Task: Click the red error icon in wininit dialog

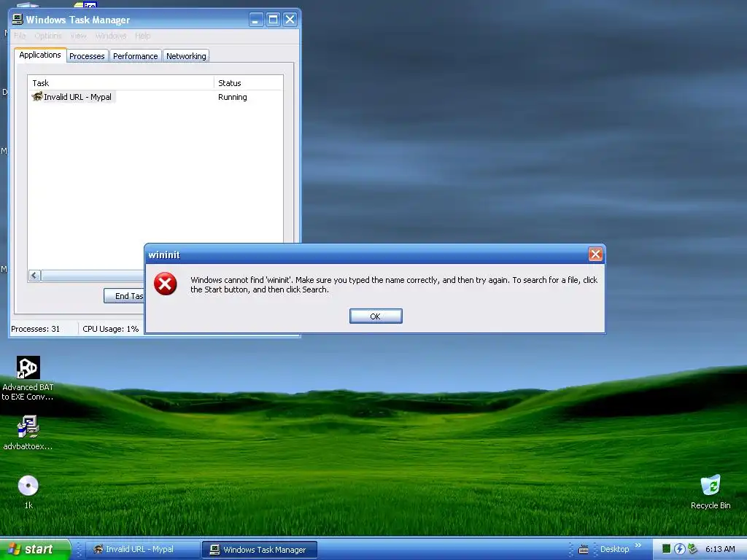Action: click(166, 284)
